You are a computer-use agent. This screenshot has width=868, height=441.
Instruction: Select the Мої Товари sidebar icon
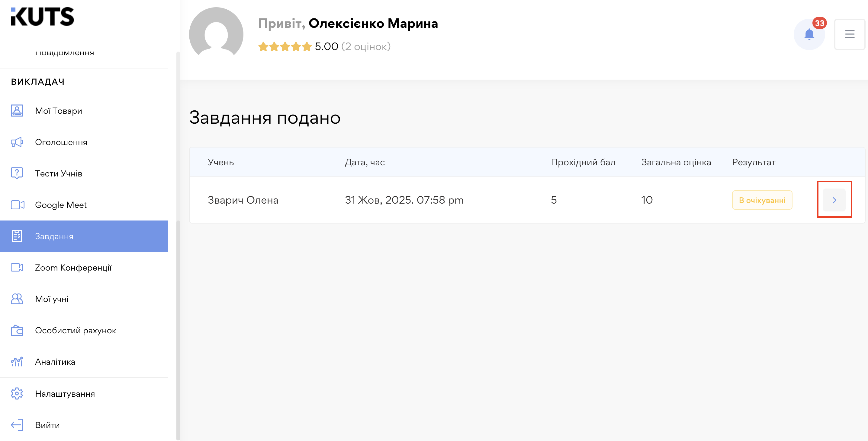[17, 110]
